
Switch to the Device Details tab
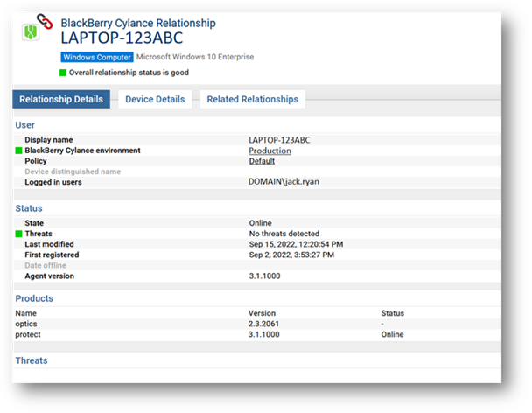155,99
